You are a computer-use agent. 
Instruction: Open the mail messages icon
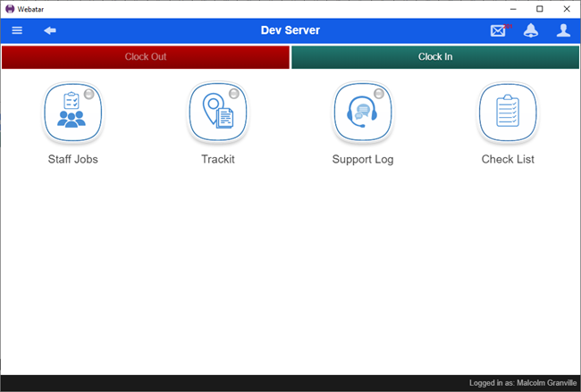click(498, 30)
